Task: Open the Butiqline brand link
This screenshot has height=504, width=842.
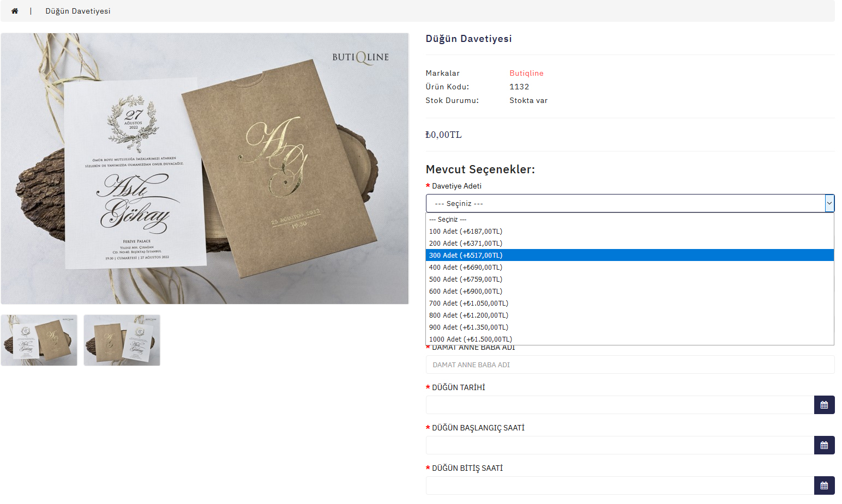Action: (526, 73)
